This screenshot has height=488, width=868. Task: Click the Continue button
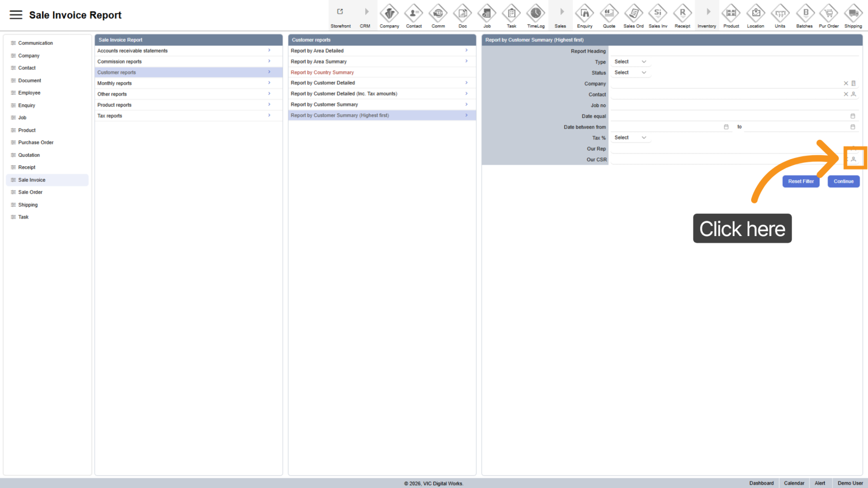843,181
